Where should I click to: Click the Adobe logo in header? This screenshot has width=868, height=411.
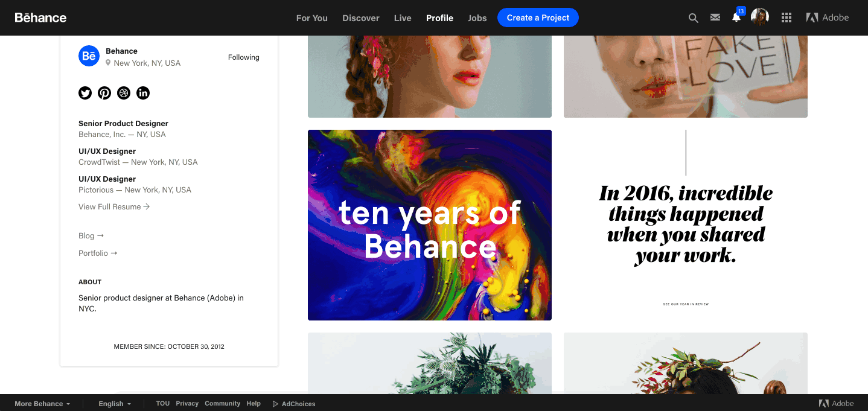828,18
